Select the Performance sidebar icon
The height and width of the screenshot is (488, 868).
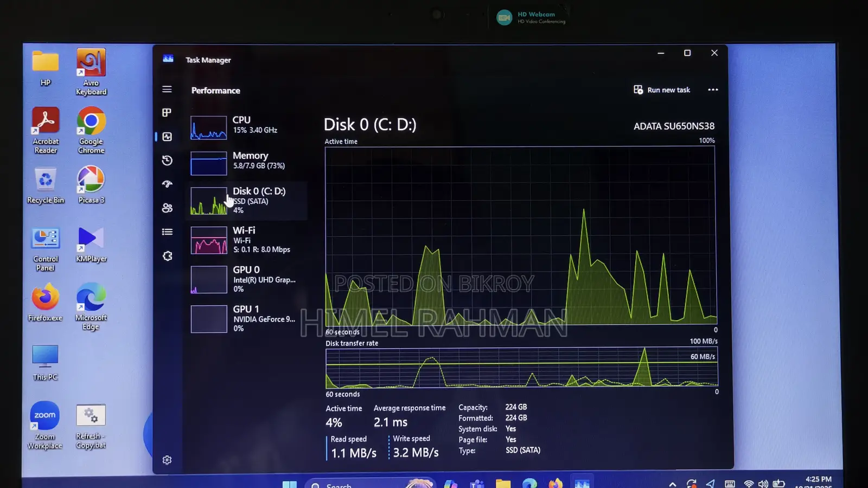[167, 137]
